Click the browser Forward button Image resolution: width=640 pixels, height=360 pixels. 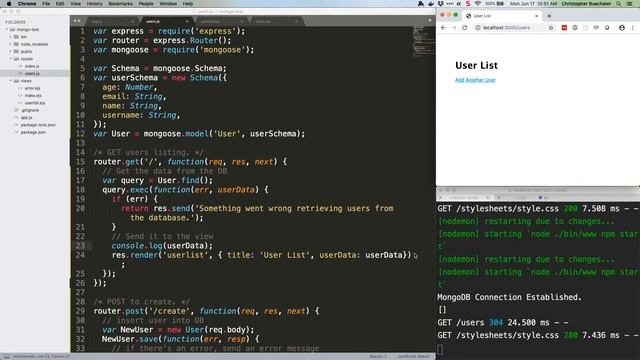click(454, 28)
